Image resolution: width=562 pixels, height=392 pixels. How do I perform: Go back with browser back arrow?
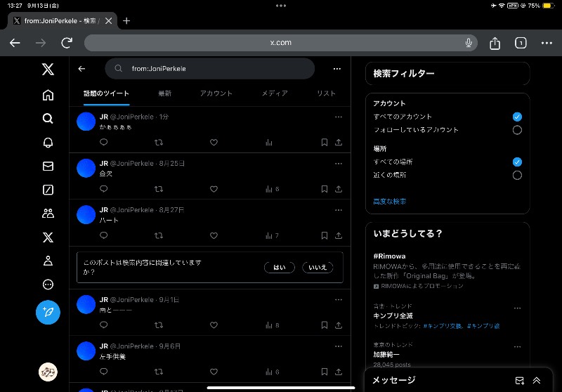pyautogui.click(x=15, y=43)
